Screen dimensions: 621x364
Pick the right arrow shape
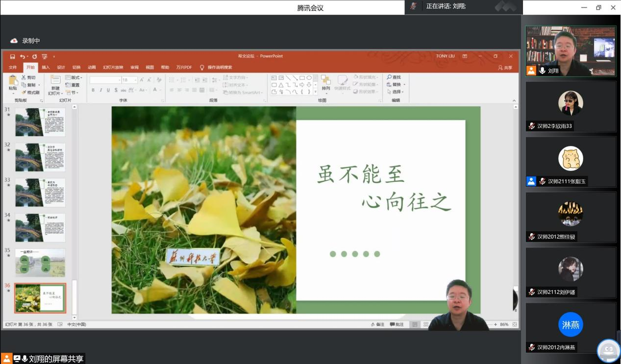coord(302,85)
